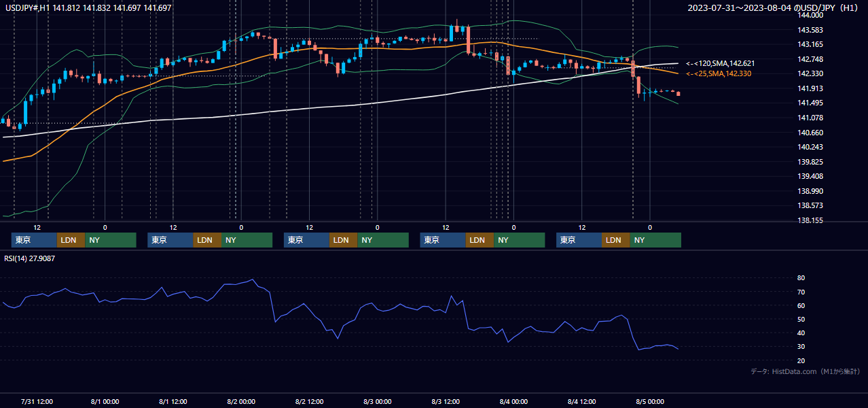Click the RSI 40 level label

pos(801,333)
